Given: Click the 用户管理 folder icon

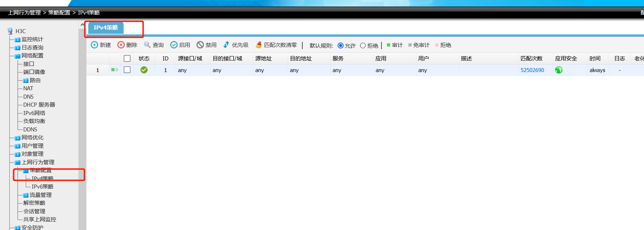Looking at the screenshot, I should point(18,146).
